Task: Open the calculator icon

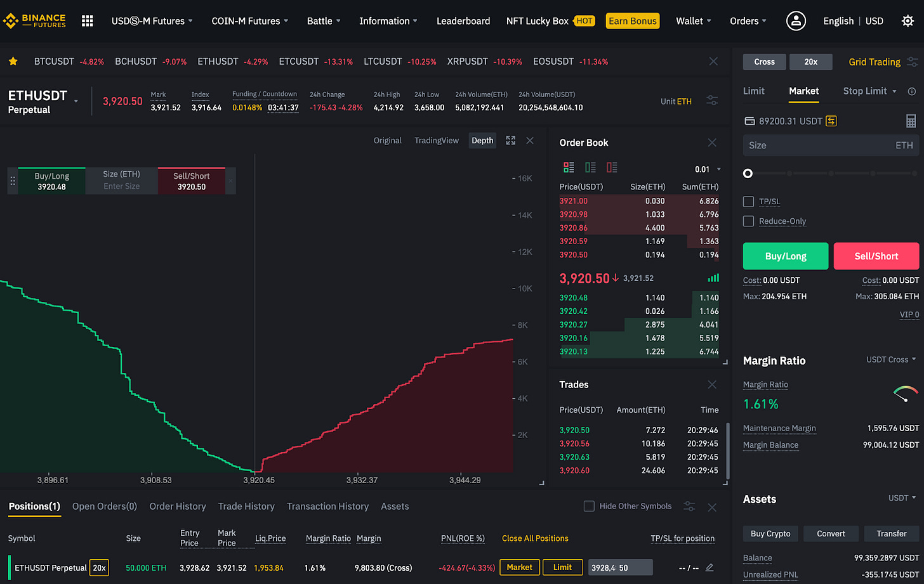Action: [x=911, y=120]
